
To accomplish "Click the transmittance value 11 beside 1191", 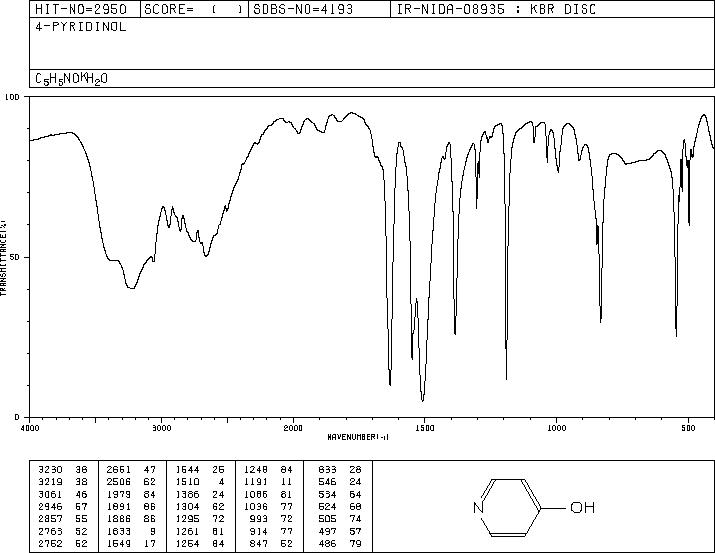I will (286, 482).
